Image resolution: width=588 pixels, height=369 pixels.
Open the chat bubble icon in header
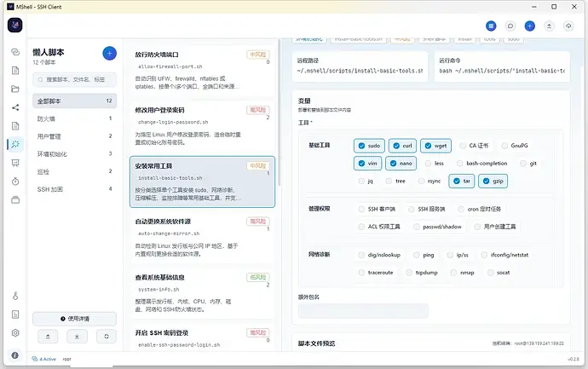[510, 26]
